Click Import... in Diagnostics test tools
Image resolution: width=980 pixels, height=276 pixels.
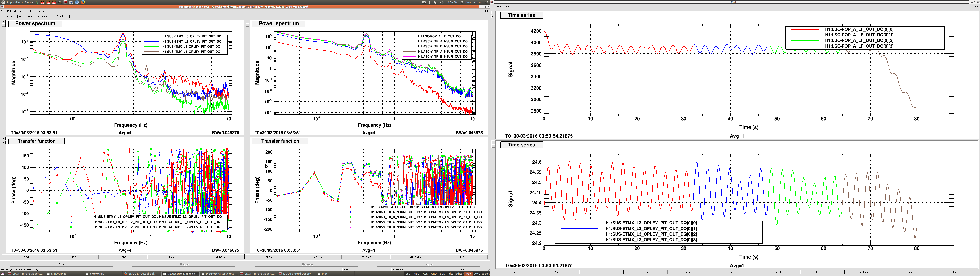point(269,257)
